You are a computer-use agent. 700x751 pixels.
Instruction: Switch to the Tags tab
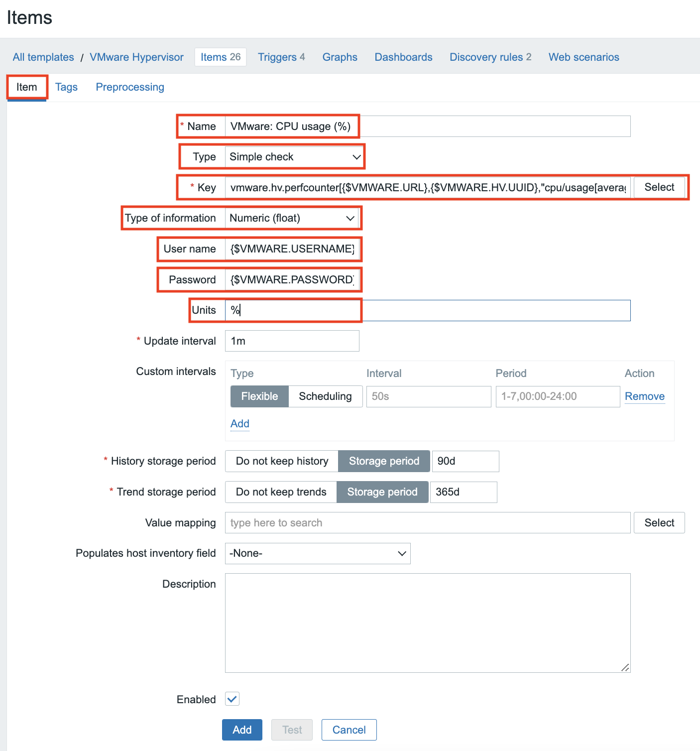[x=66, y=87]
